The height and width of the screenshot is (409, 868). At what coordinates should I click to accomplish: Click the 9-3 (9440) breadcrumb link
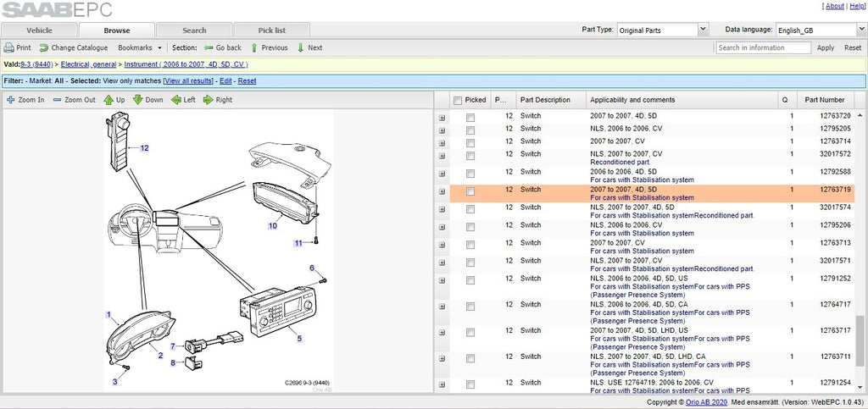36,64
